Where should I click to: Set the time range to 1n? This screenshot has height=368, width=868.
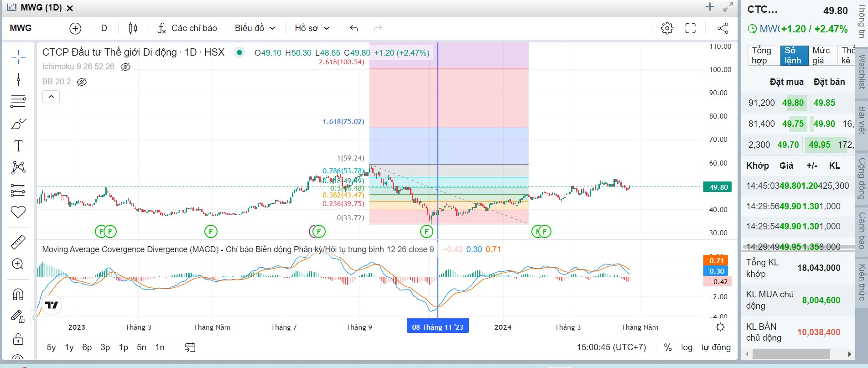point(160,347)
